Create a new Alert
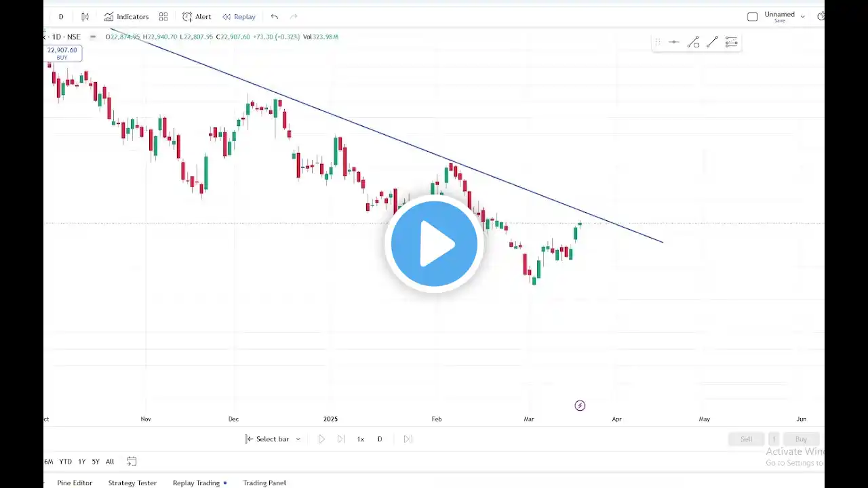Screen dimensions: 868x488 tap(197, 16)
